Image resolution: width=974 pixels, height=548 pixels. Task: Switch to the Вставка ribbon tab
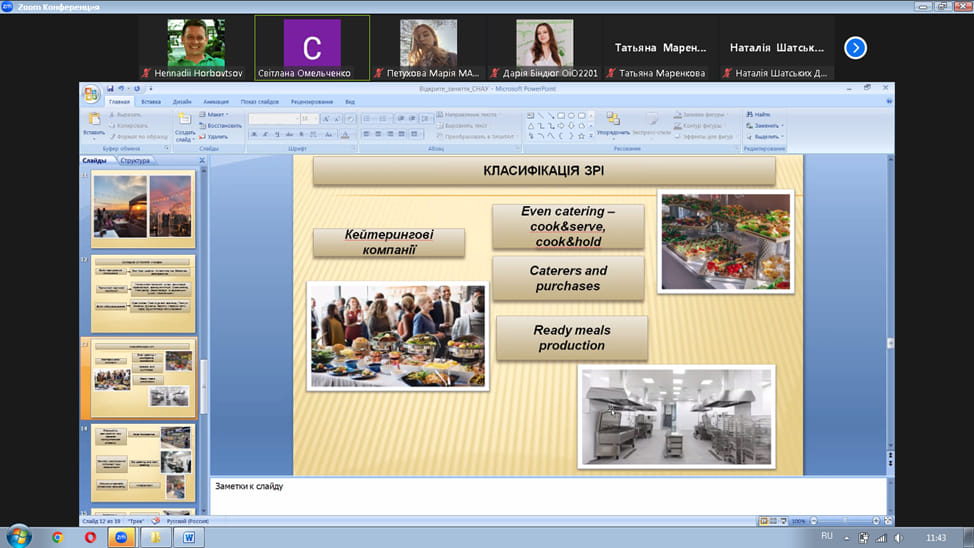click(x=151, y=102)
